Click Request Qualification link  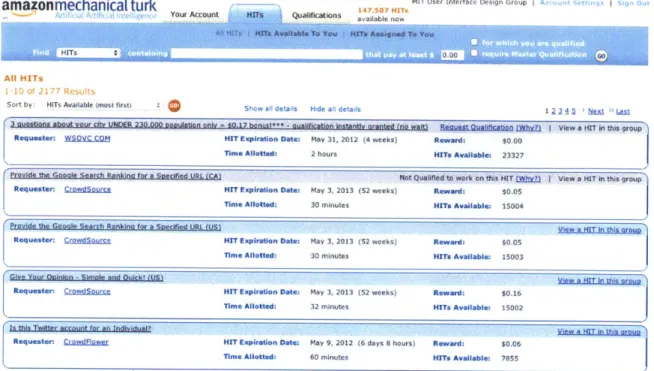476,128
